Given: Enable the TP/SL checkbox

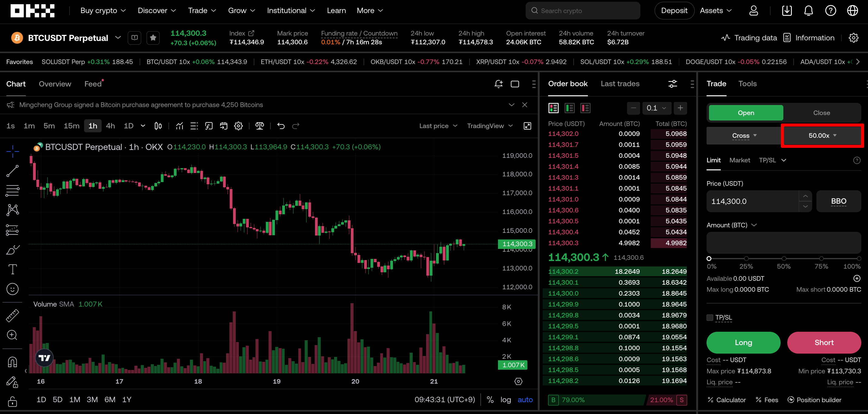Looking at the screenshot, I should tap(710, 317).
